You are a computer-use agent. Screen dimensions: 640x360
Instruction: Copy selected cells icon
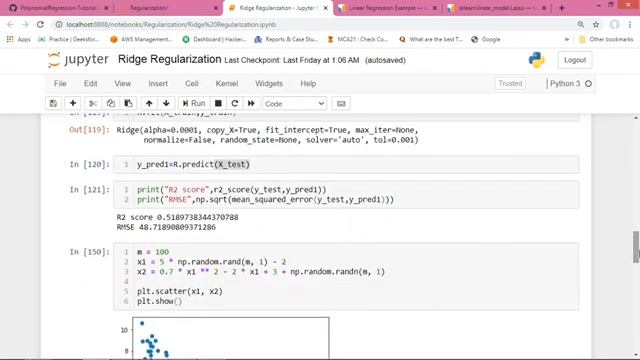coord(111,104)
